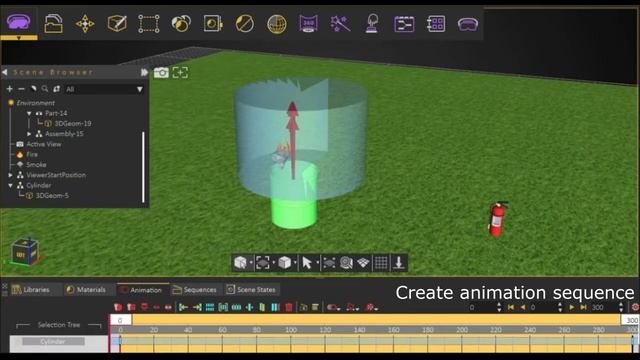640x360 pixels.
Task: Click the red up-arrow gizmo on the cylinder
Action: (292, 140)
